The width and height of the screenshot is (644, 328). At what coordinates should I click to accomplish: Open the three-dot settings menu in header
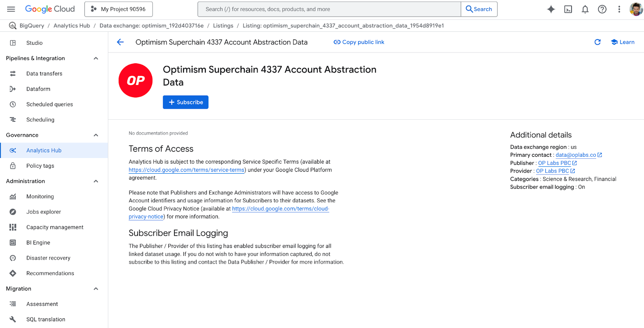[619, 9]
